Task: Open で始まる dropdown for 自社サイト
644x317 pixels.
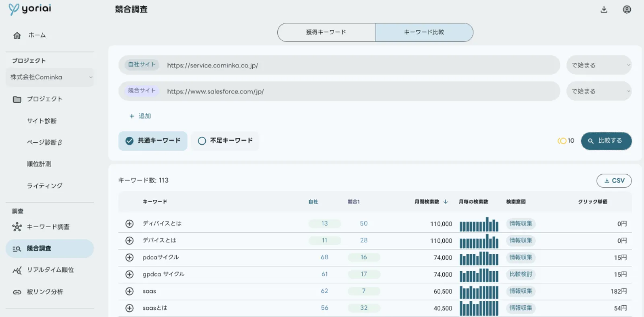Action: (x=599, y=65)
